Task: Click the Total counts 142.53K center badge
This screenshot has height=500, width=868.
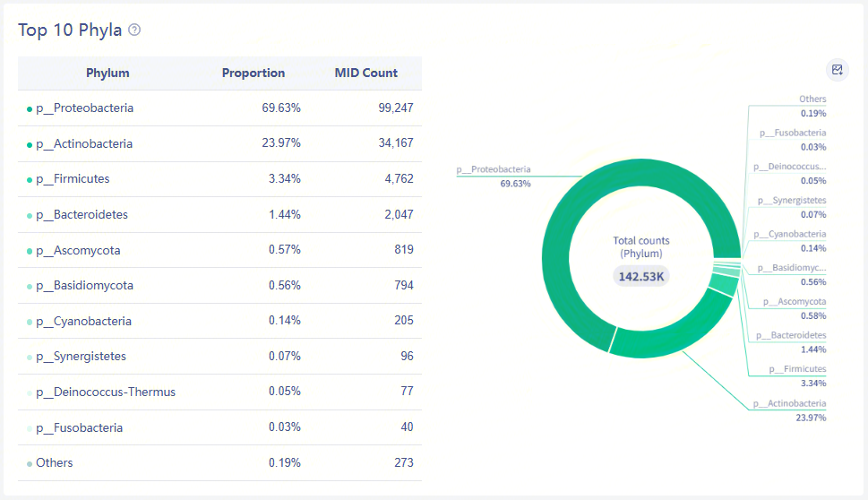Action: click(x=640, y=276)
